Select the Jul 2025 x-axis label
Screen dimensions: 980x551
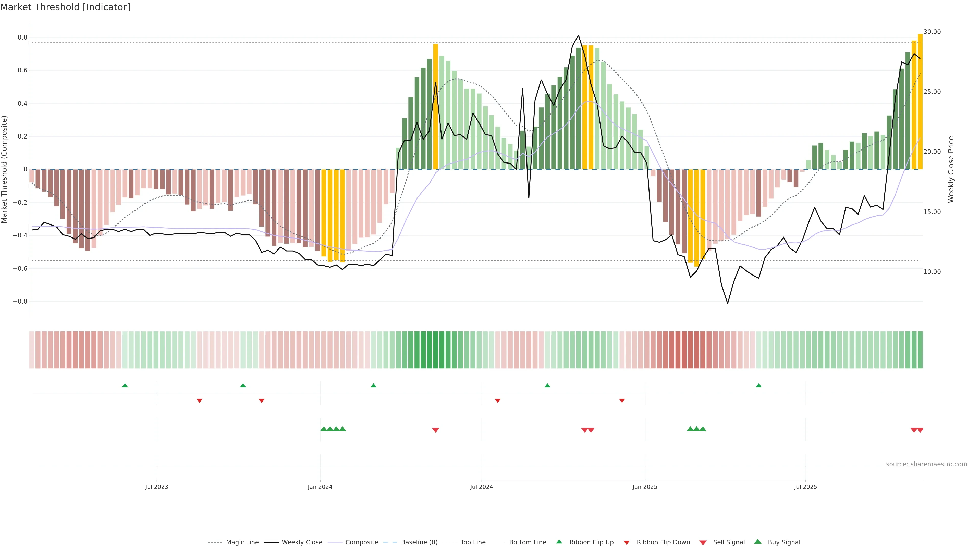tap(805, 487)
